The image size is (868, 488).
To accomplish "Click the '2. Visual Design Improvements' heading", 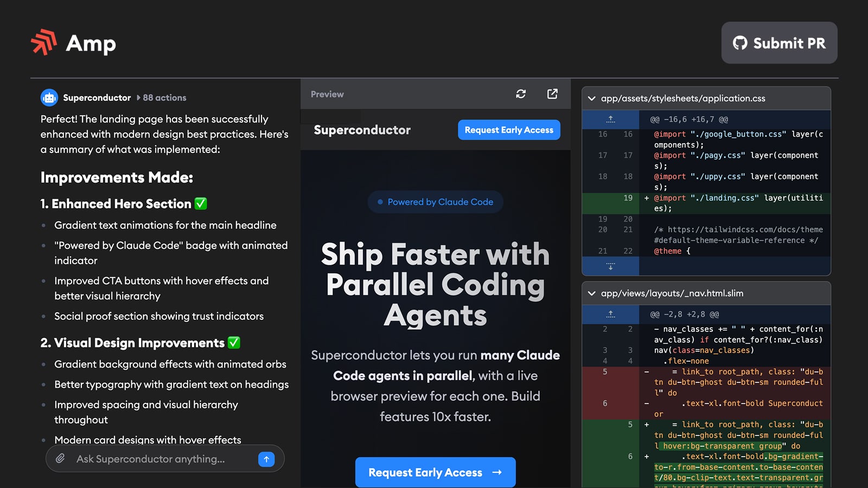I will (140, 343).
